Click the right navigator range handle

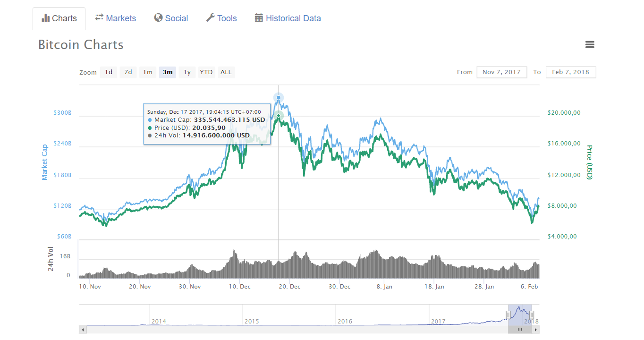pyautogui.click(x=532, y=315)
